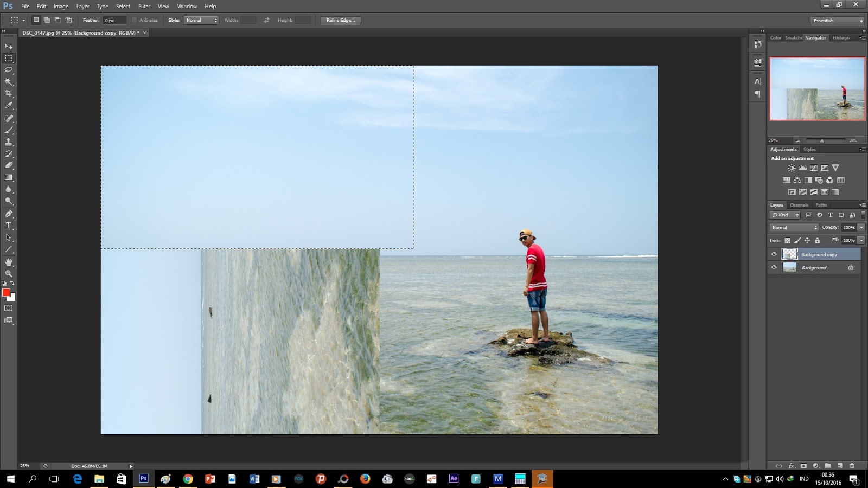This screenshot has width=868, height=488.
Task: Click the Add layer style fx icon
Action: [792, 466]
